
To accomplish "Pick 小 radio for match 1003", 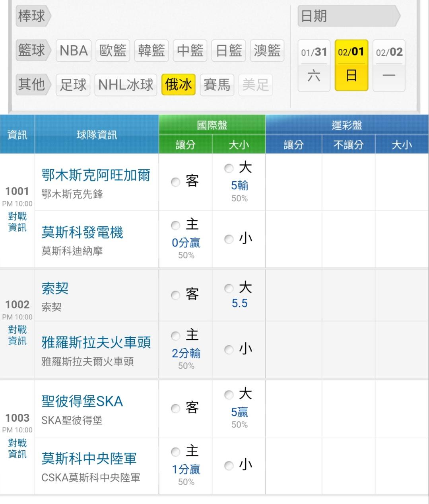I will click(229, 465).
